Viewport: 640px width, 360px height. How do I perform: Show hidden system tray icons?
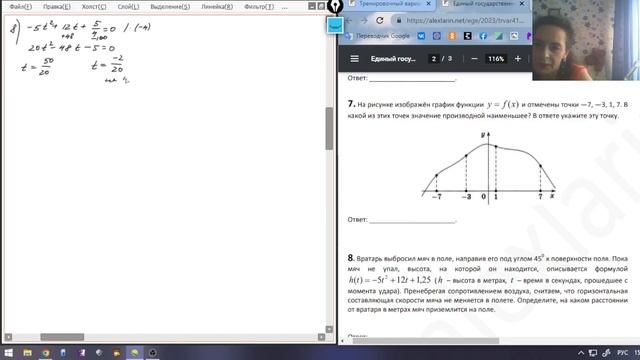coord(581,353)
